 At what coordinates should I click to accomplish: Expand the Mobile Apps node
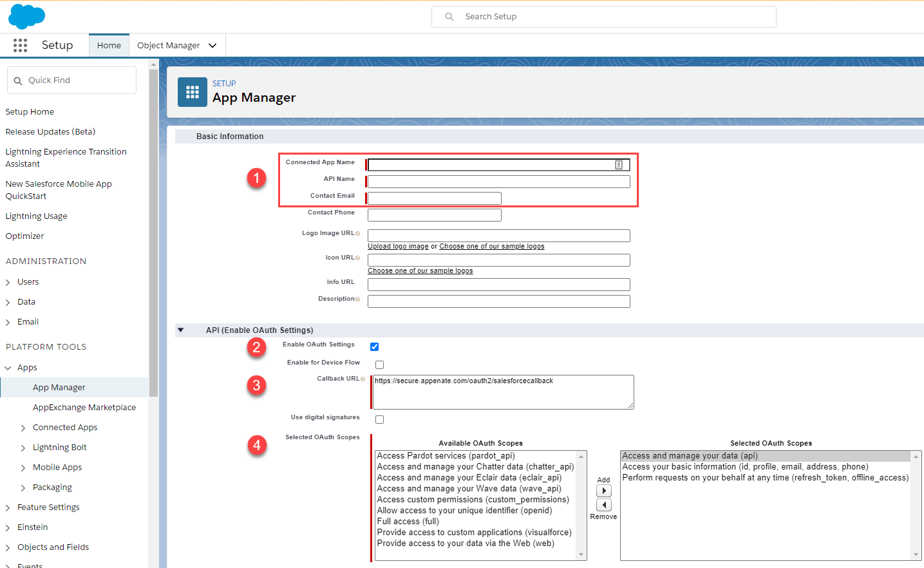23,468
